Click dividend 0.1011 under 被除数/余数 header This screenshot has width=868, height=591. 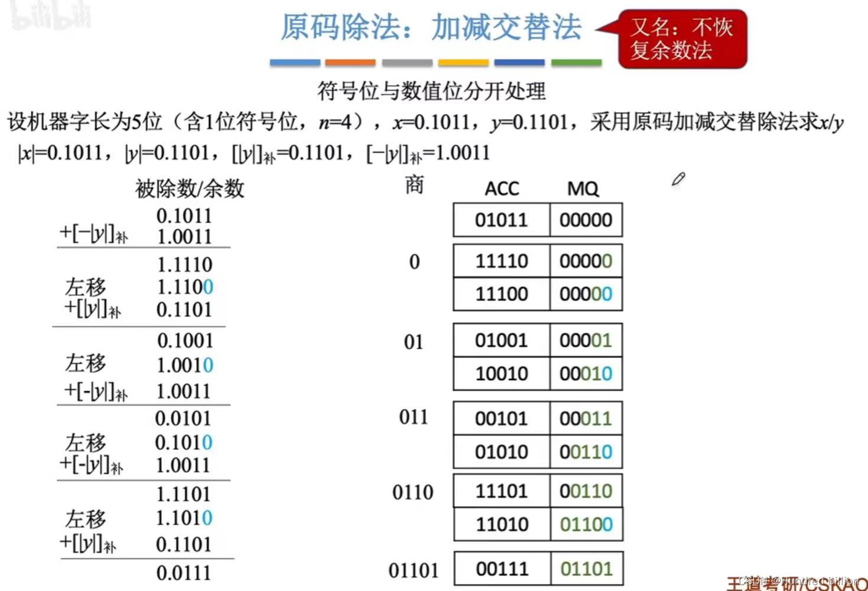click(x=184, y=216)
